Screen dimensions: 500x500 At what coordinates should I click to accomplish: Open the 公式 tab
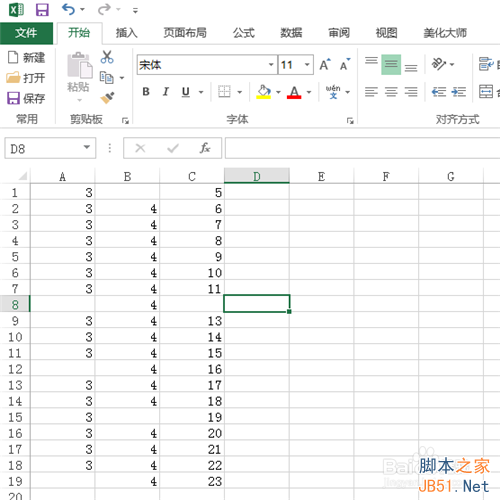[x=244, y=33]
